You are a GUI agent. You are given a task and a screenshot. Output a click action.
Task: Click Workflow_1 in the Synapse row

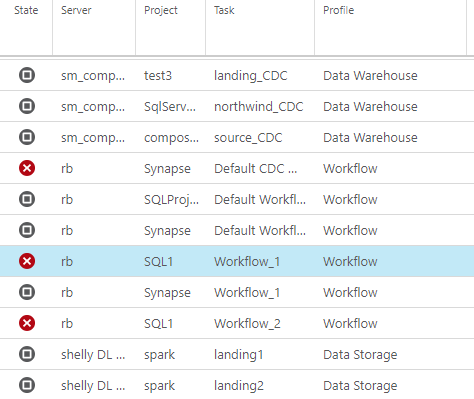tap(247, 293)
